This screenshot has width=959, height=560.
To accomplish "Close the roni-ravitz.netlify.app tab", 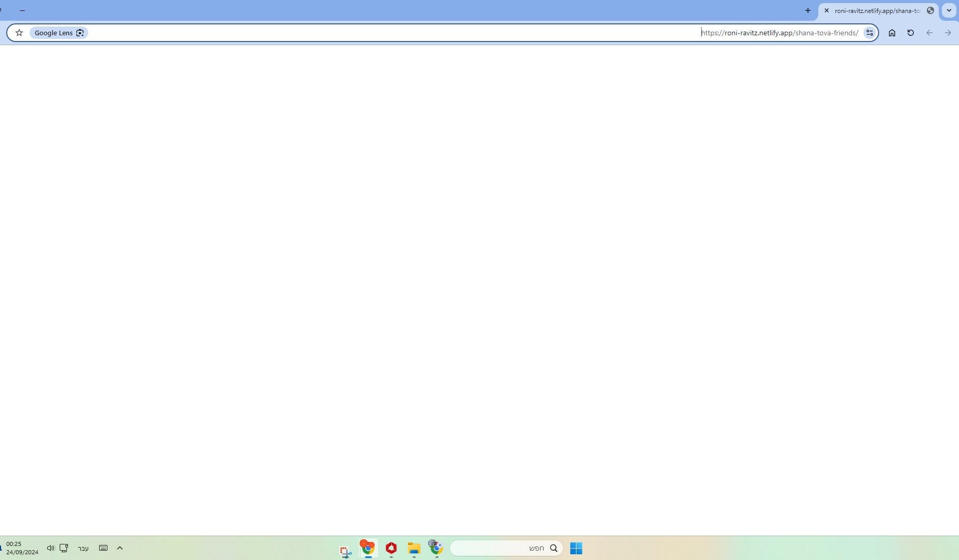I will (827, 10).
